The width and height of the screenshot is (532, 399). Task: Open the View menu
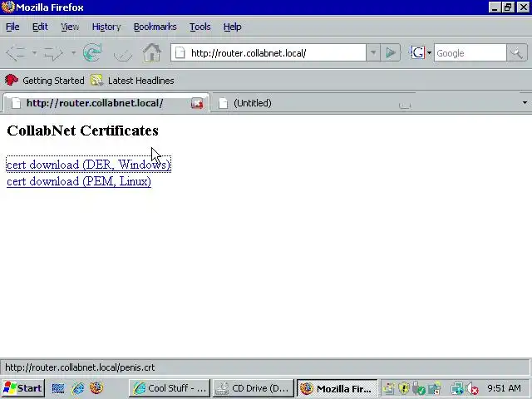click(70, 27)
